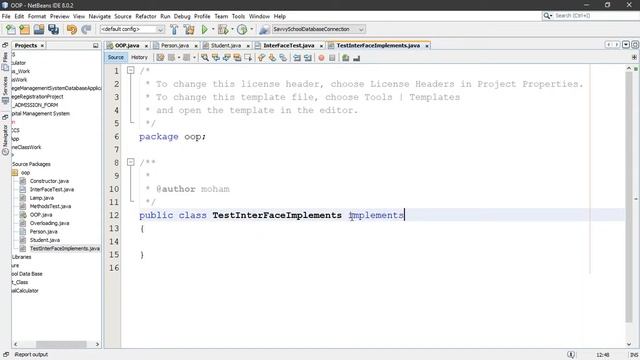Click the Uncomment icon in the editor toolbar
This screenshot has width=640, height=360.
point(356,58)
